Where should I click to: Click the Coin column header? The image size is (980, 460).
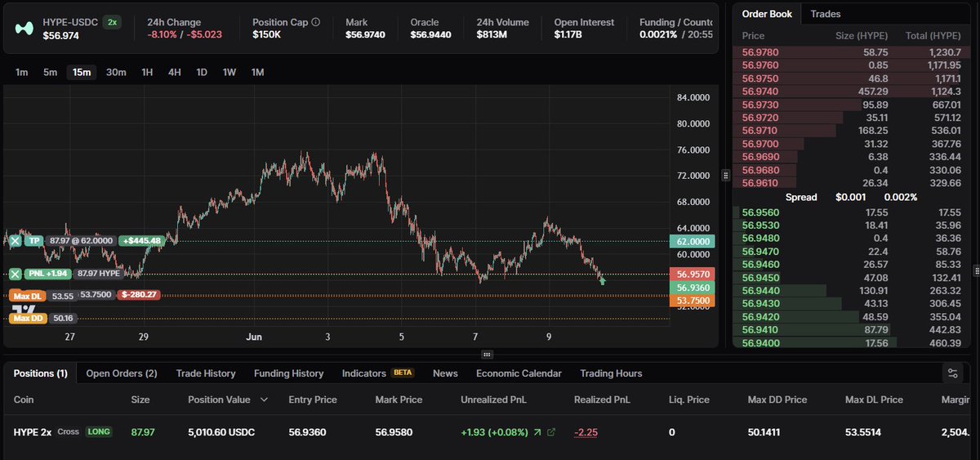tap(25, 400)
